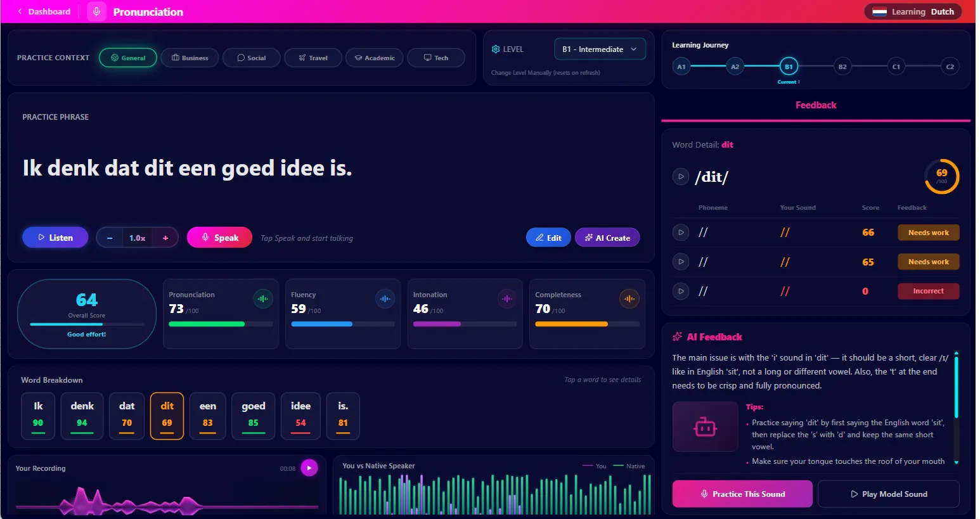Edit the practice phrase
The image size is (980, 519).
coord(548,238)
